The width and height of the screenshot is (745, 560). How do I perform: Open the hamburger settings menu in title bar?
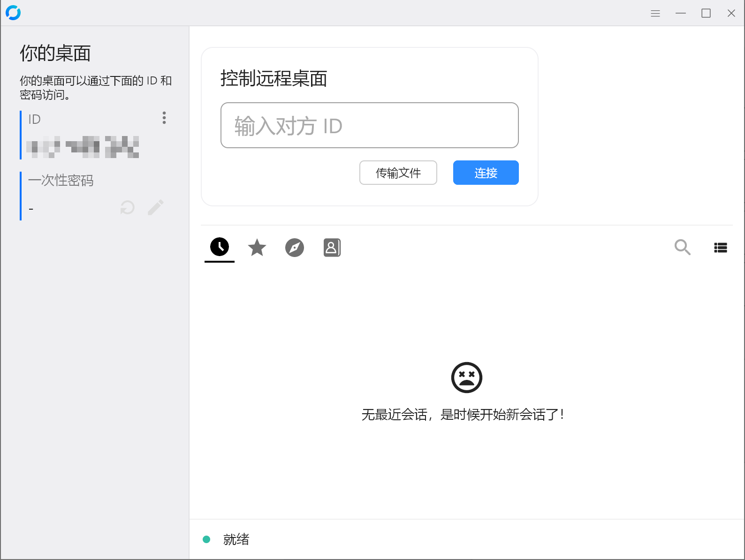(655, 14)
